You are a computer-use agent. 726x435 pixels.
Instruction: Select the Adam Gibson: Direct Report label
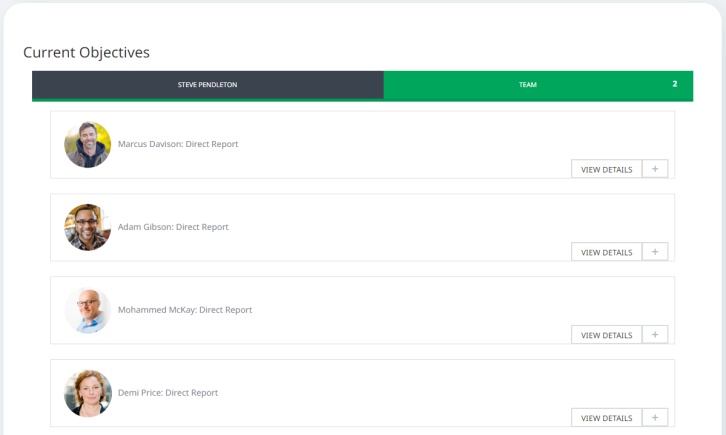tap(173, 227)
